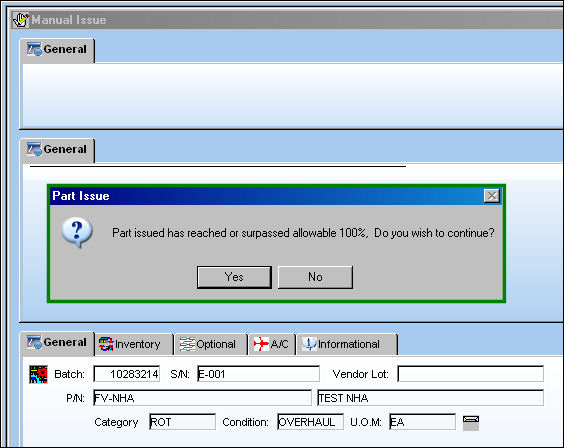This screenshot has width=564, height=448.
Task: Click the Batch field showing 10283214
Action: 127,374
